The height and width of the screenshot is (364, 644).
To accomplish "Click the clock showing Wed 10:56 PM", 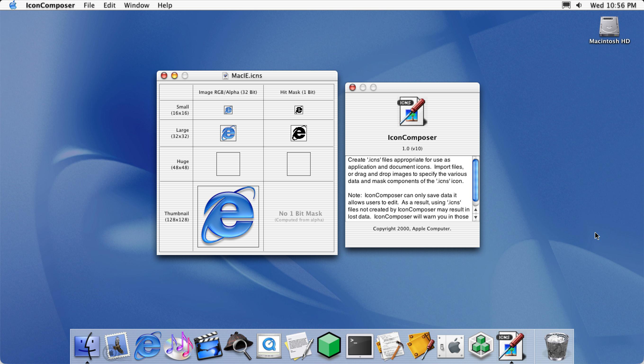I will click(x=613, y=5).
